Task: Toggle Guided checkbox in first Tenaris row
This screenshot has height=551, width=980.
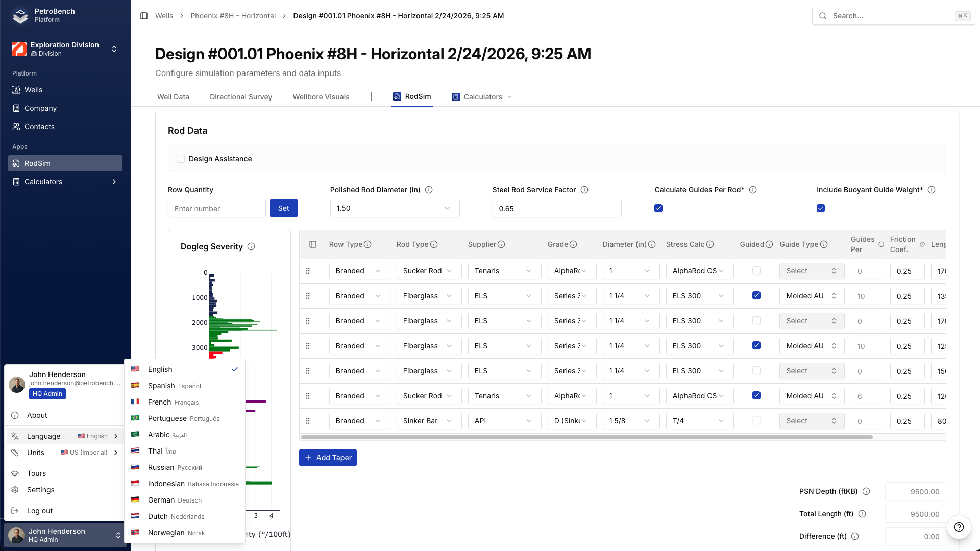Action: (x=756, y=271)
